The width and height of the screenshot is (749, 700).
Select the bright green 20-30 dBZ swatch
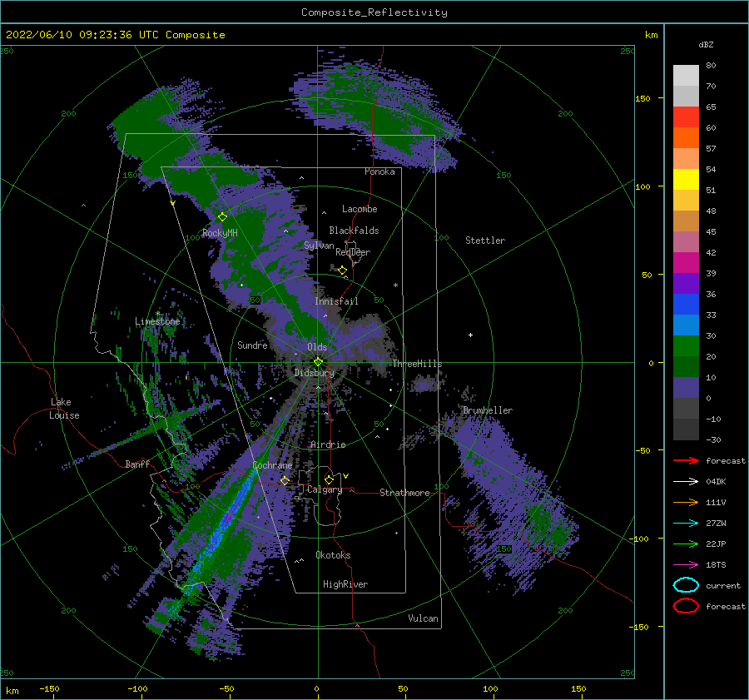click(x=686, y=346)
